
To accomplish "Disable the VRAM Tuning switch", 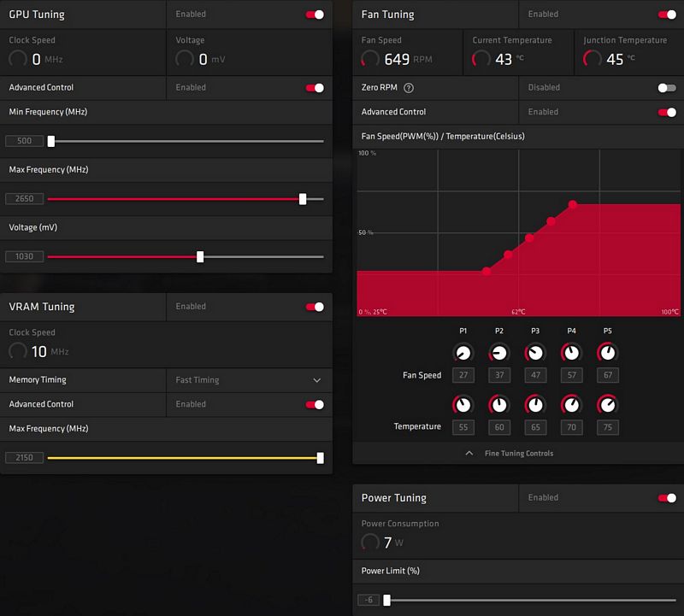I will 315,307.
